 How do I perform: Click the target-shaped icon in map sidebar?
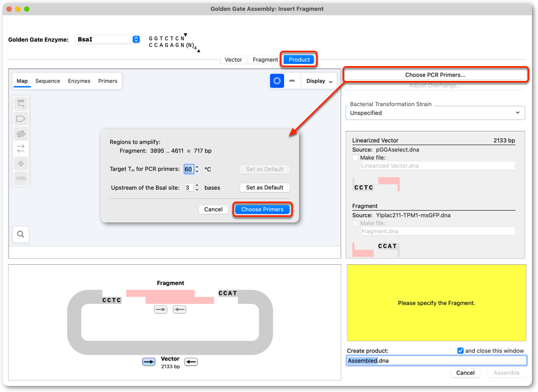pyautogui.click(x=21, y=164)
